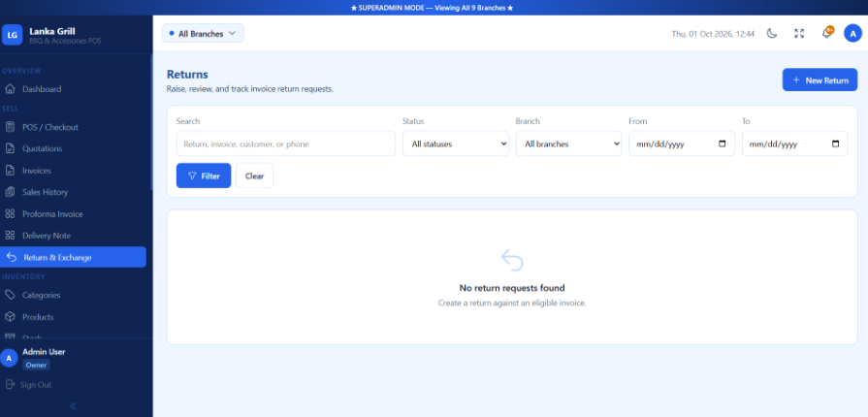Open calendar picker in To field

point(835,144)
